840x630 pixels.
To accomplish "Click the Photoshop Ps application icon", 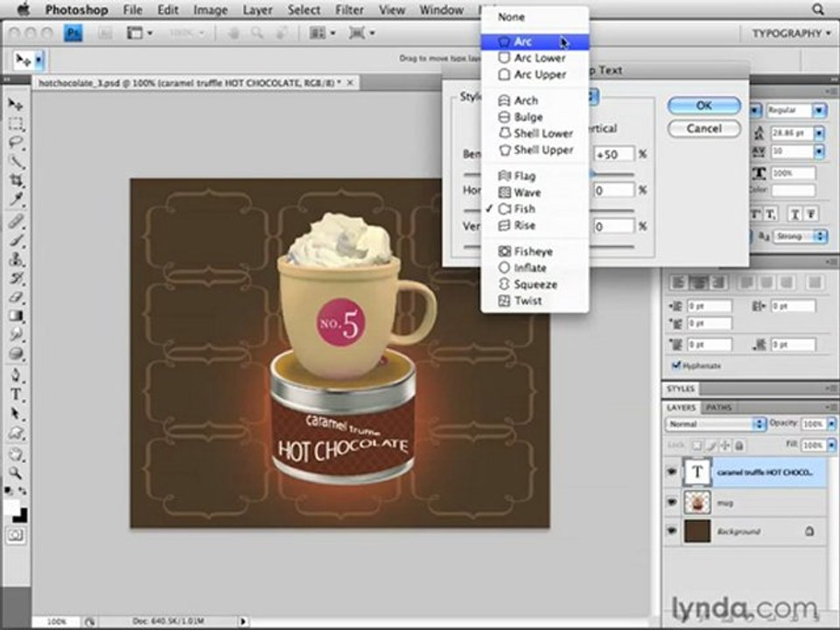I will (x=73, y=33).
